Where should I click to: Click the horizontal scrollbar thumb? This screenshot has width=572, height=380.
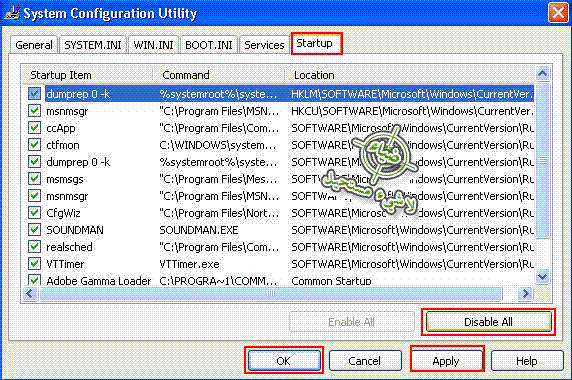[271, 293]
